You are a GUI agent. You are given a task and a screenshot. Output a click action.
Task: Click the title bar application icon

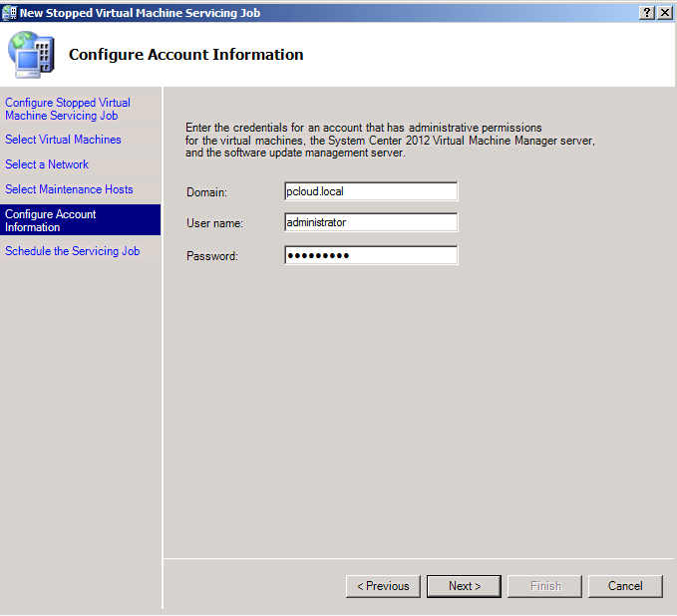10,13
